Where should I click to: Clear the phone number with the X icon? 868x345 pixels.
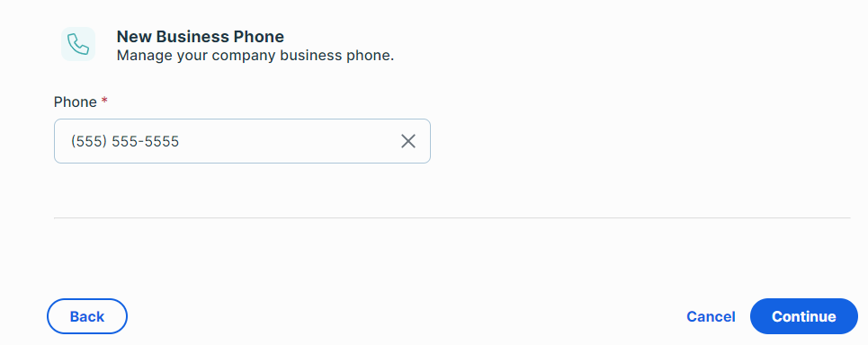click(408, 142)
